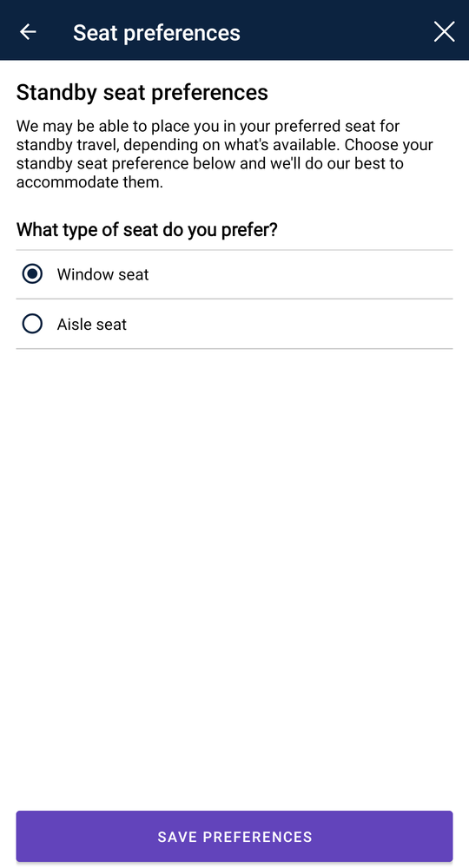
Task: Tap the Save Preferences button
Action: 234,837
